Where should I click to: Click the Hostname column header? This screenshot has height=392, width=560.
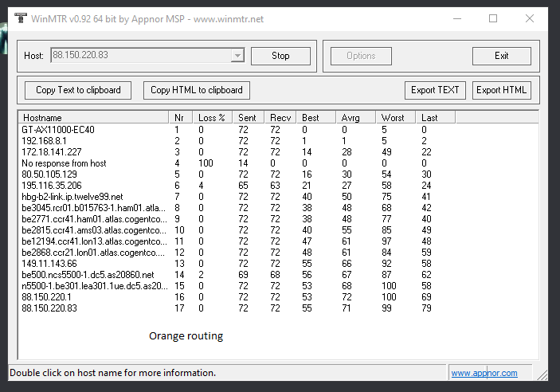point(94,118)
